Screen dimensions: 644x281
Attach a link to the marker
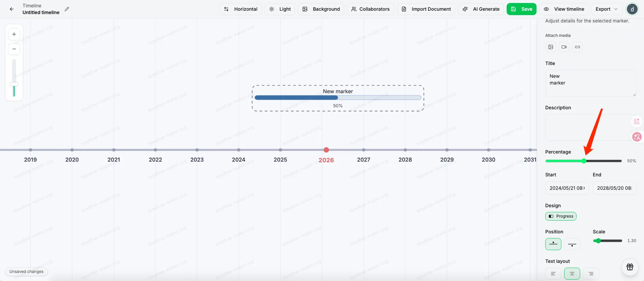point(578,47)
